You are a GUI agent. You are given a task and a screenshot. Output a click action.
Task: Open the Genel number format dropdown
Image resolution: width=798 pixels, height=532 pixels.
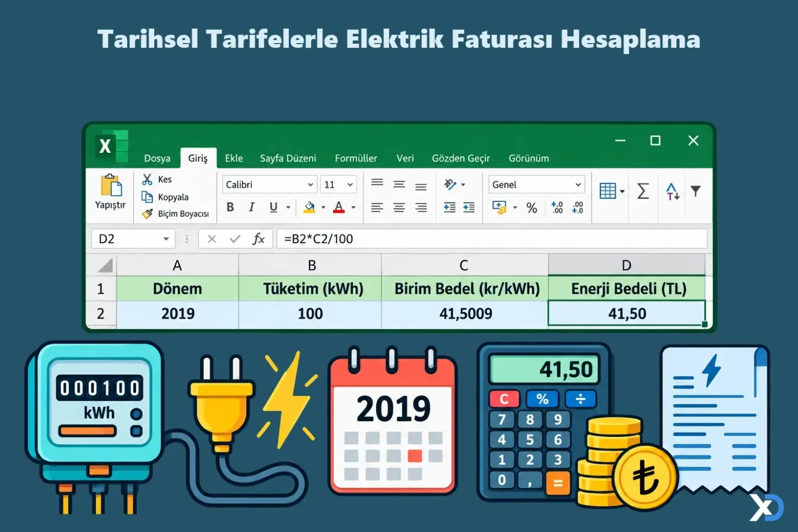click(537, 185)
